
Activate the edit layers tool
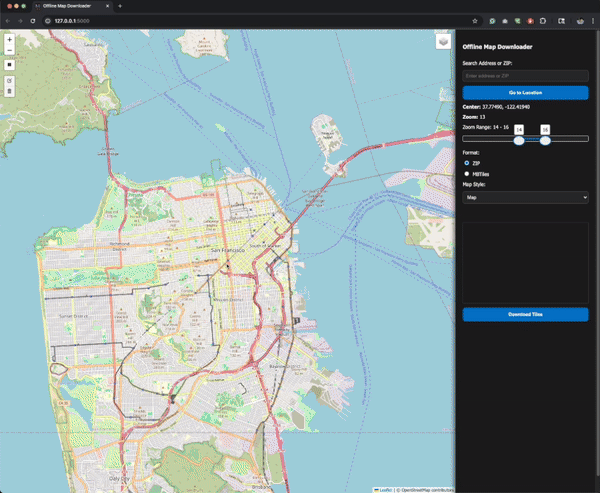(x=10, y=80)
